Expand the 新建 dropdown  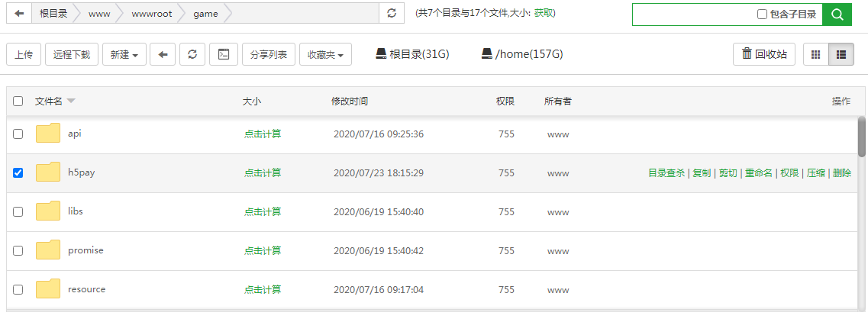[124, 54]
